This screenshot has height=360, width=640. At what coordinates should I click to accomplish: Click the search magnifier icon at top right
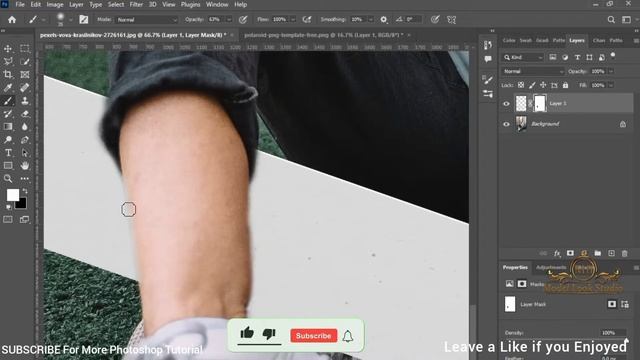[x=611, y=20]
